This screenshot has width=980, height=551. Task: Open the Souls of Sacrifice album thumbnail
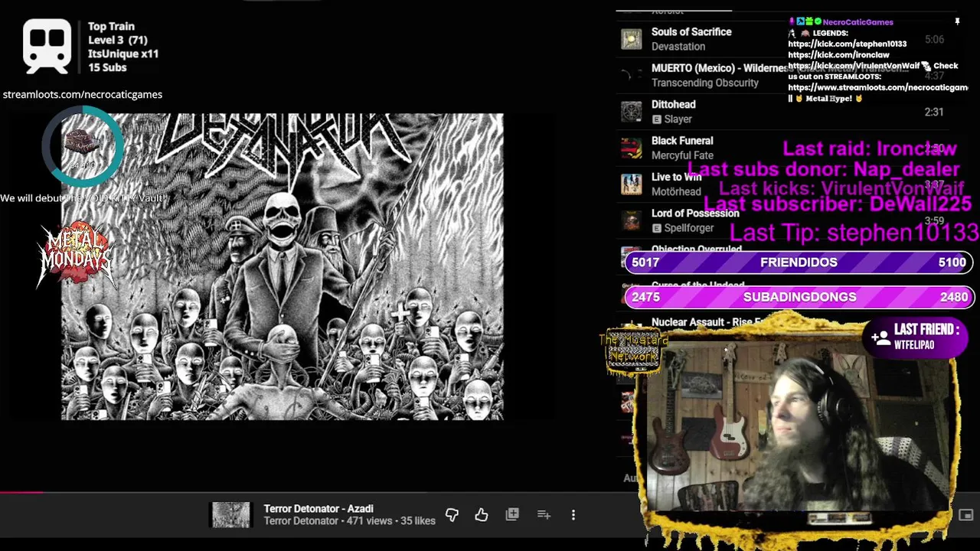[x=632, y=39]
